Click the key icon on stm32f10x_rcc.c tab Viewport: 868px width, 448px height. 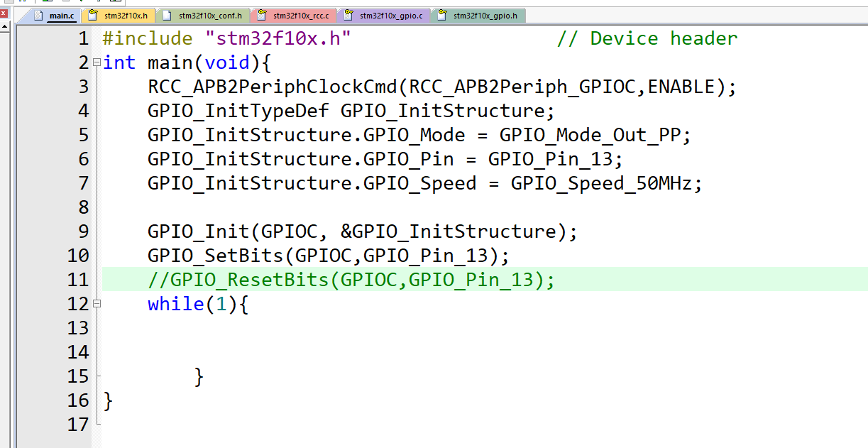pyautogui.click(x=262, y=16)
